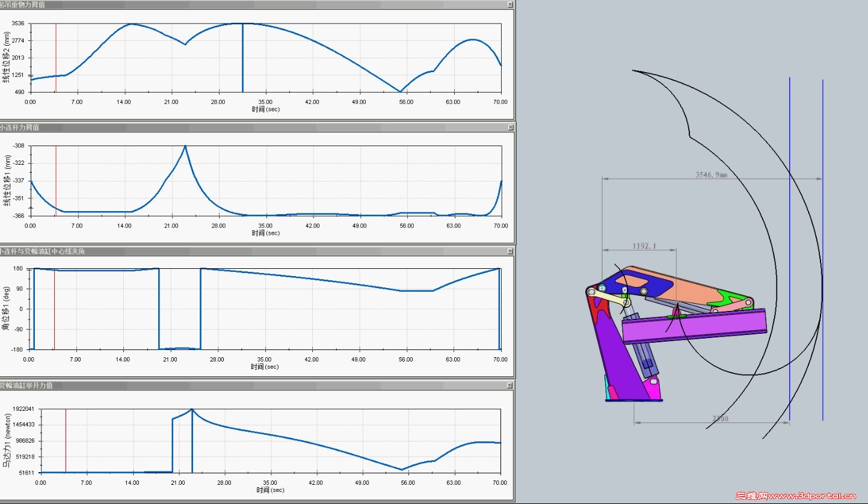Click the red time marker in the 马达力1 plot
This screenshot has height=504, width=868.
[x=66, y=440]
